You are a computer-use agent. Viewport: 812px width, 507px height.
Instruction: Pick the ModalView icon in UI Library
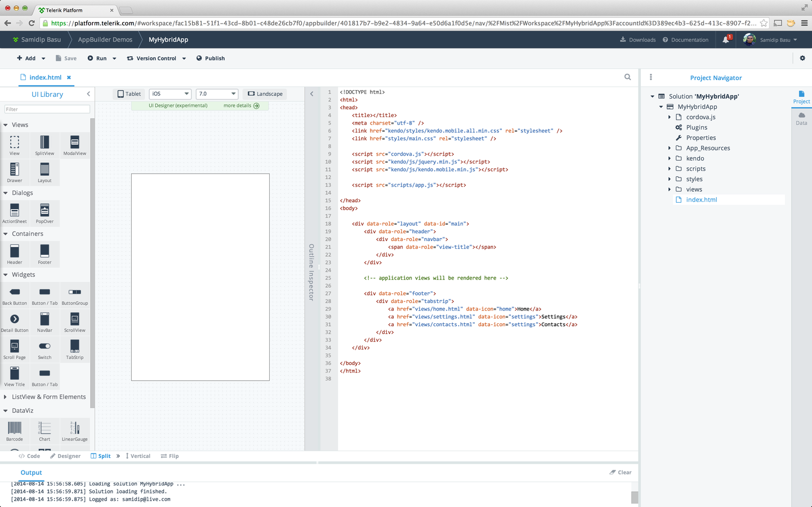tap(75, 142)
